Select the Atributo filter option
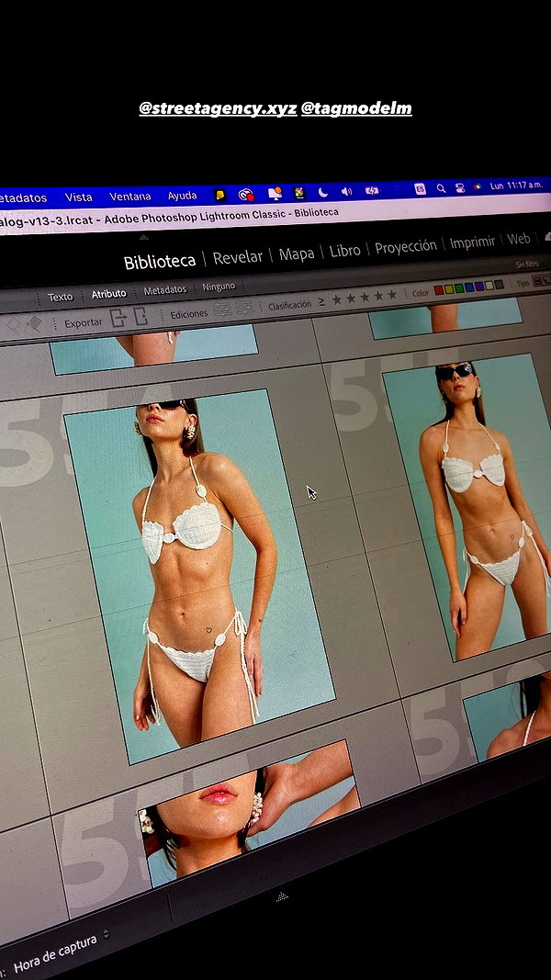 click(108, 293)
